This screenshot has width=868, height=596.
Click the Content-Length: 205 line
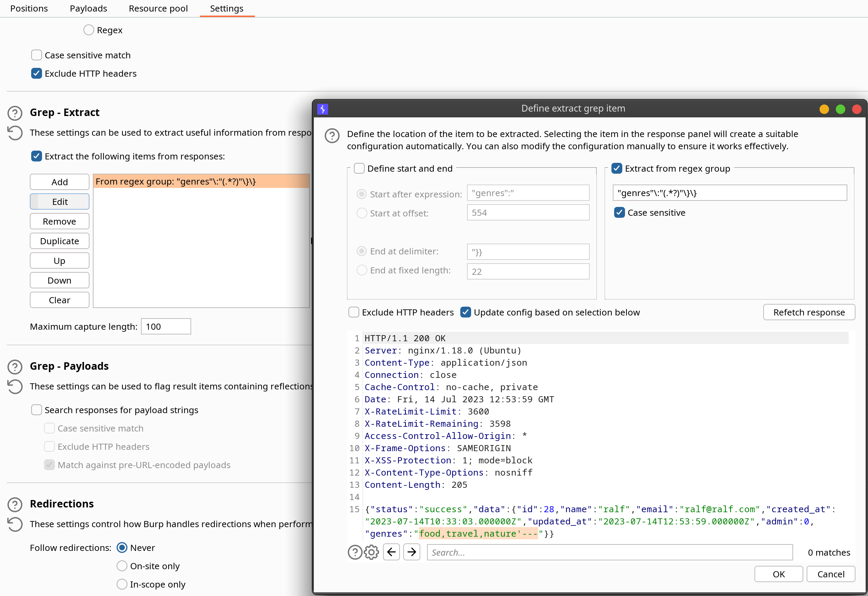coord(416,485)
